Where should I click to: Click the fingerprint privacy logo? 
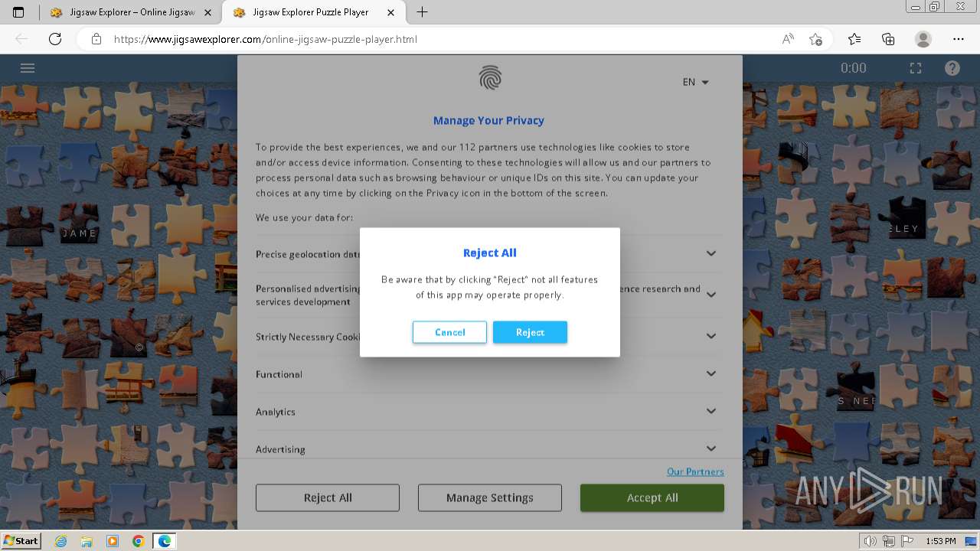(490, 78)
